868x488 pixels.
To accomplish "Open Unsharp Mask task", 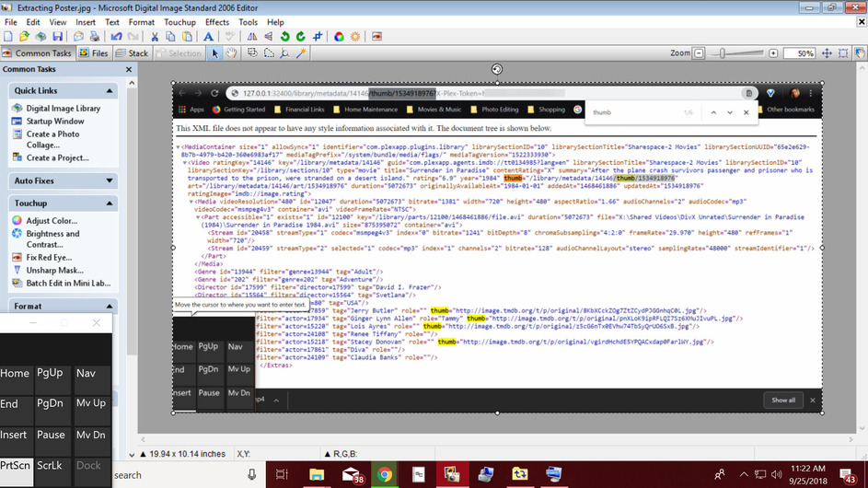I will click(x=55, y=271).
